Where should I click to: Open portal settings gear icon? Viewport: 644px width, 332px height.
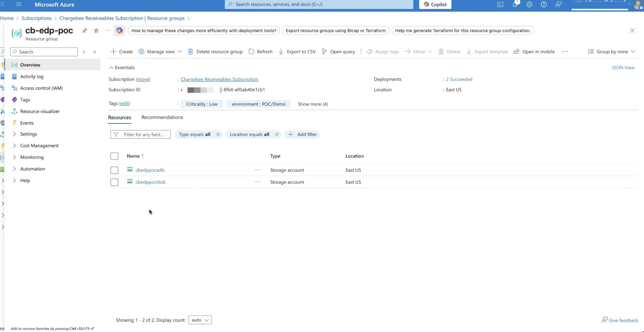[529, 4]
